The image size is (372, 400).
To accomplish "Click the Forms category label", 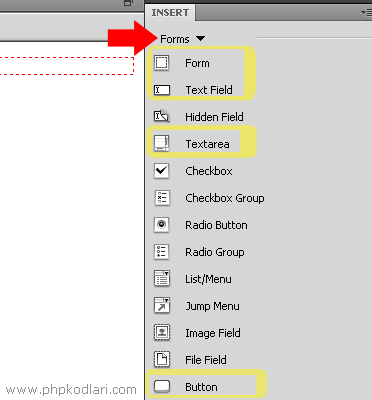I will click(x=175, y=39).
